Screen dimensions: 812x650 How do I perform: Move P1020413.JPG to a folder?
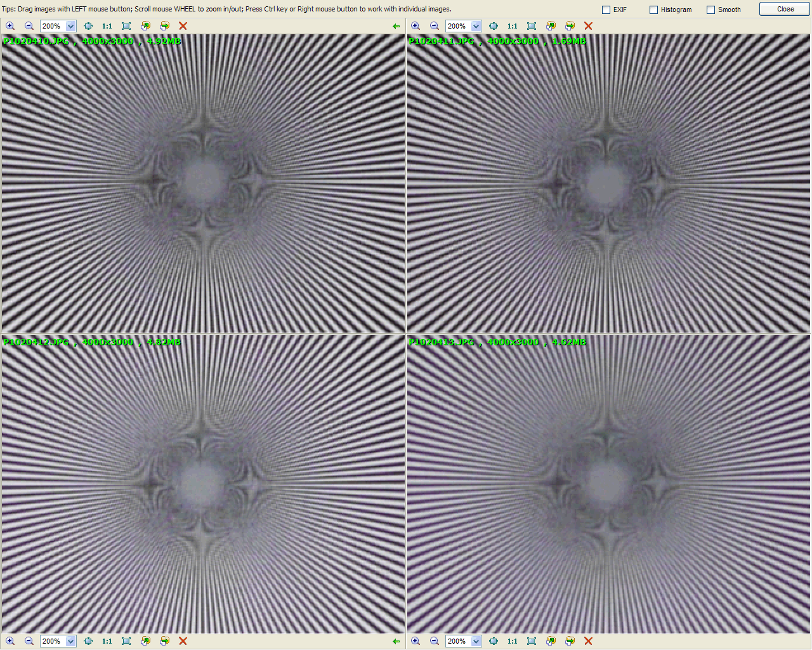click(570, 641)
